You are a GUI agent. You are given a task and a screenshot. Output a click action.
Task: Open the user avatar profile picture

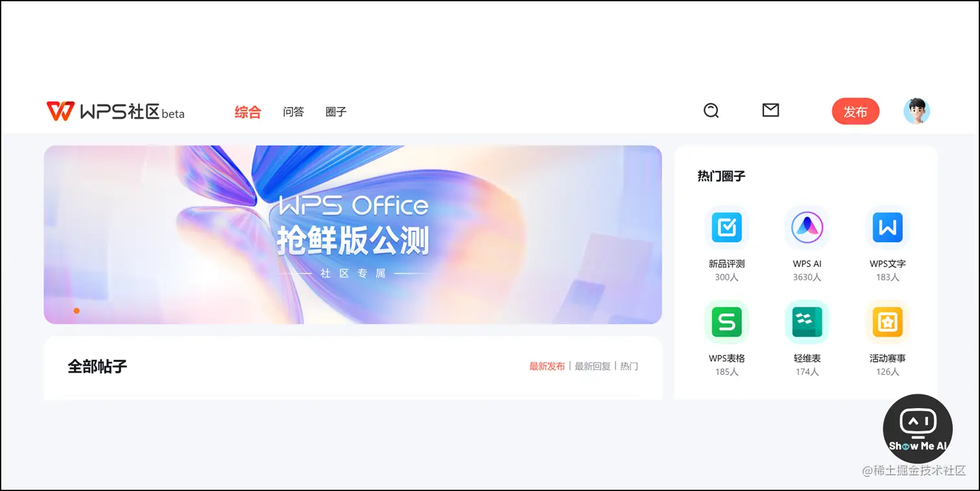pos(916,111)
